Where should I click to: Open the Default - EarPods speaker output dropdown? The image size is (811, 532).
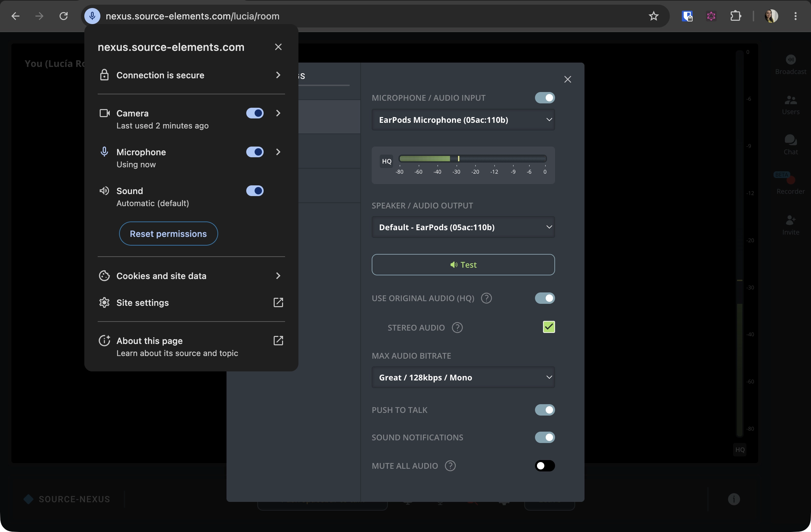pyautogui.click(x=463, y=227)
